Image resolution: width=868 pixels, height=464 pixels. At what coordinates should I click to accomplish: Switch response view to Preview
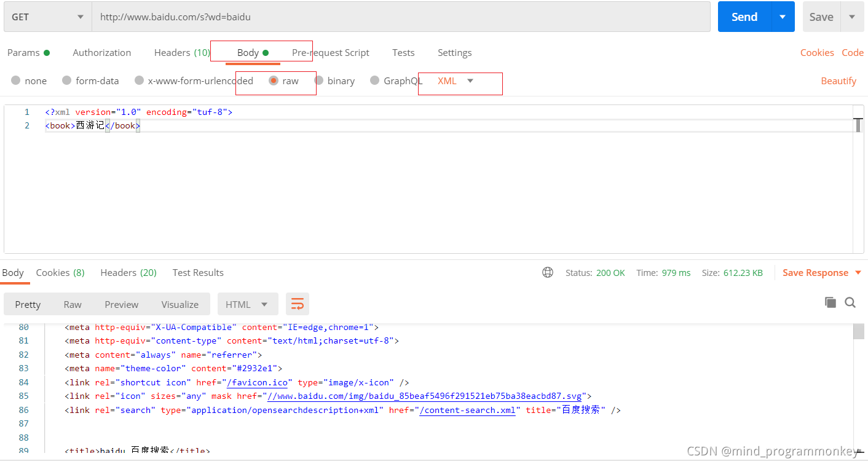122,304
